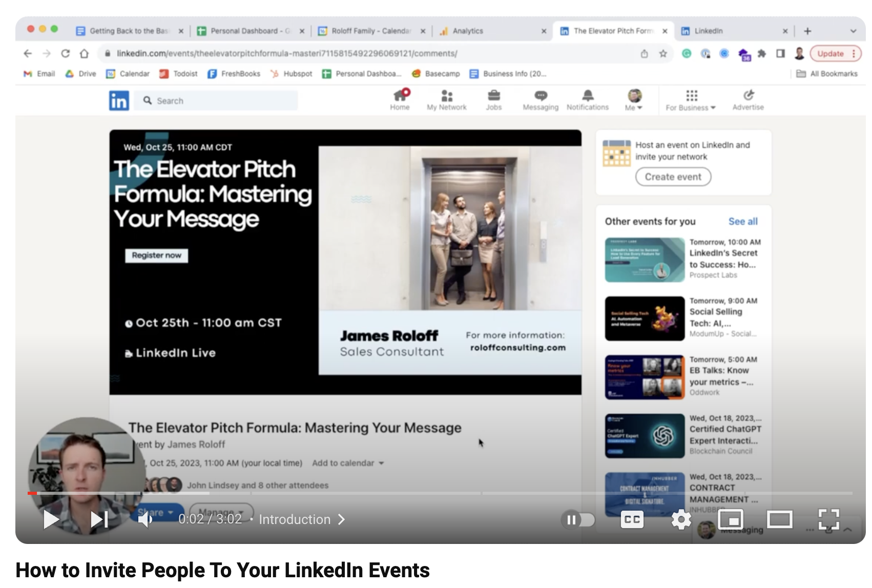Screen dimensions: 872x588
Task: Open the Hubspot bookmark
Action: (x=292, y=74)
